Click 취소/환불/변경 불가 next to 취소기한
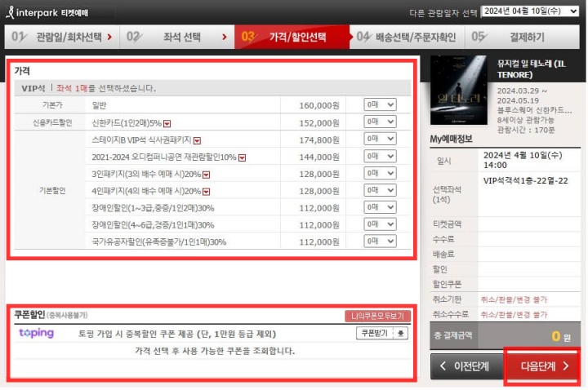588x390 pixels. click(x=514, y=299)
